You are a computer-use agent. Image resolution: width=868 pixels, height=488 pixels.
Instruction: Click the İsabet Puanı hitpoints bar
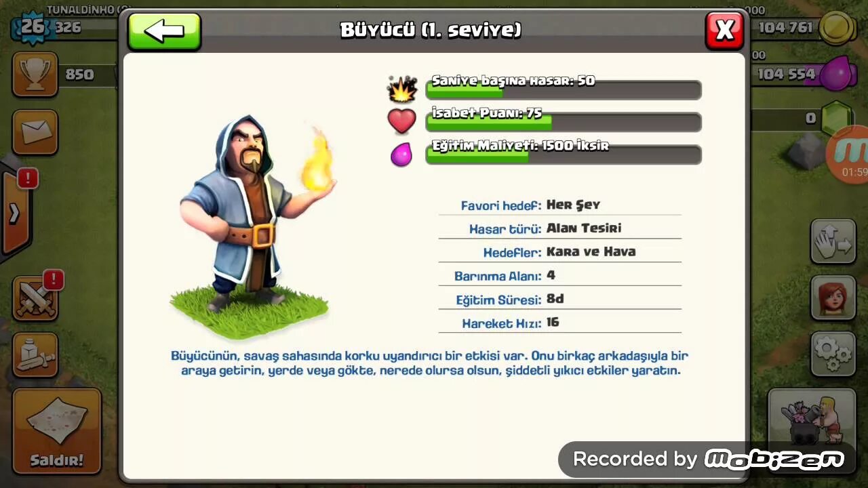click(564, 122)
